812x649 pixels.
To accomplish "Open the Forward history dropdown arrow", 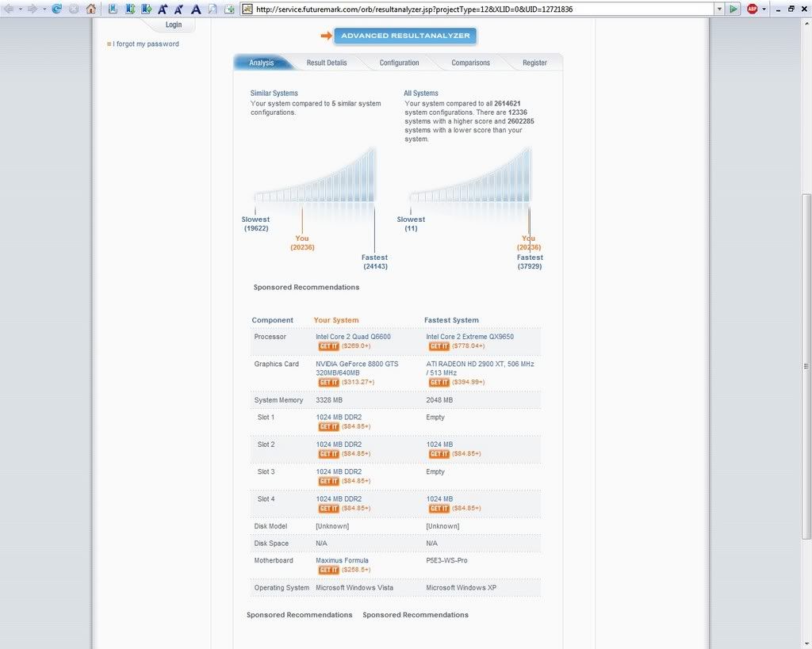I will [x=44, y=10].
